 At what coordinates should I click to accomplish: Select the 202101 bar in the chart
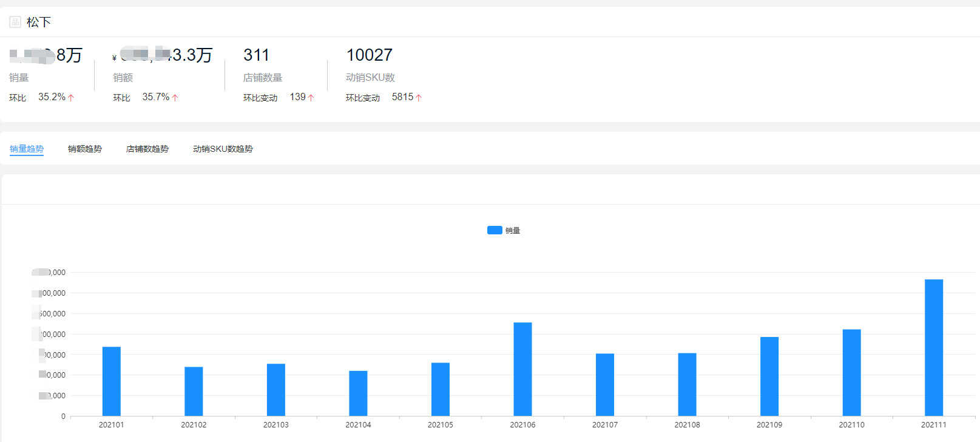(112, 381)
